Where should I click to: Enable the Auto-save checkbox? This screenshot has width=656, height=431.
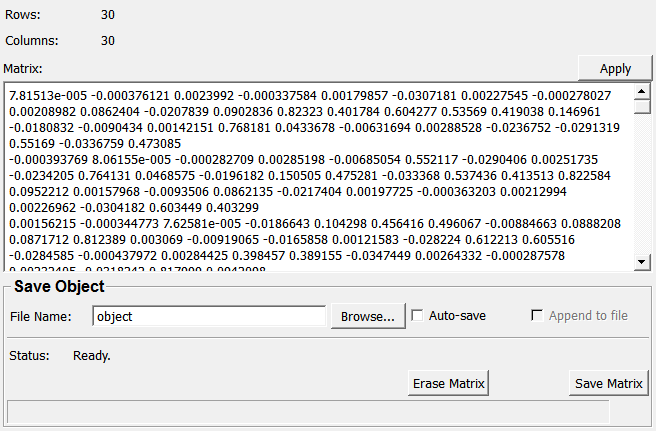point(418,315)
